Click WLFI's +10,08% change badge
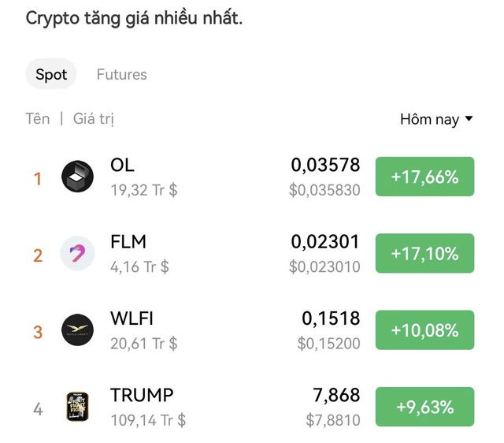This screenshot has height=443, width=504. (x=424, y=330)
